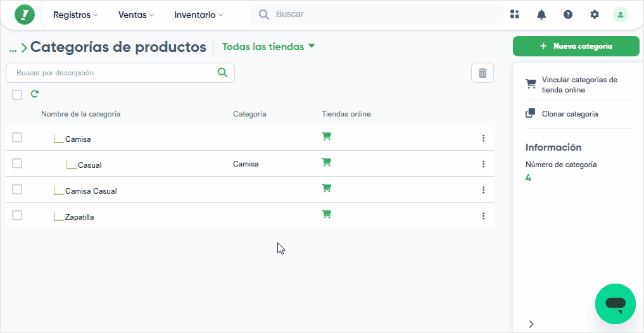This screenshot has height=333, width=644.
Task: Select the Camisa Casual category name
Action: 91,191
